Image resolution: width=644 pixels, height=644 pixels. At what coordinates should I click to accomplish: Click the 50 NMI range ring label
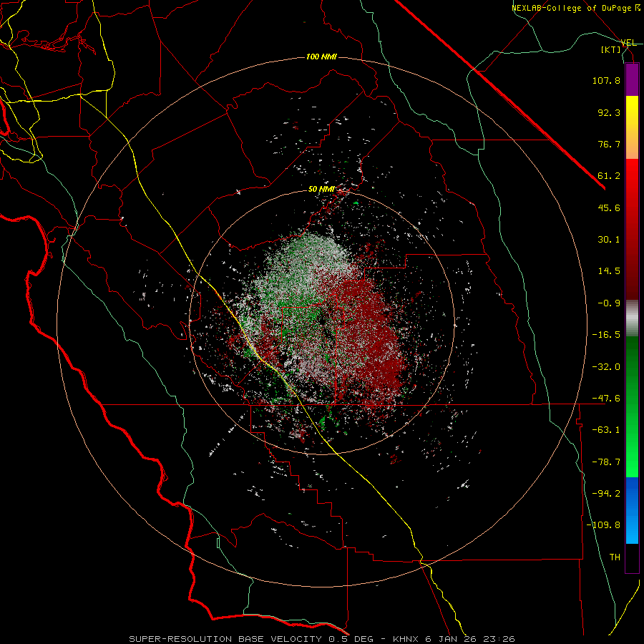321,190
